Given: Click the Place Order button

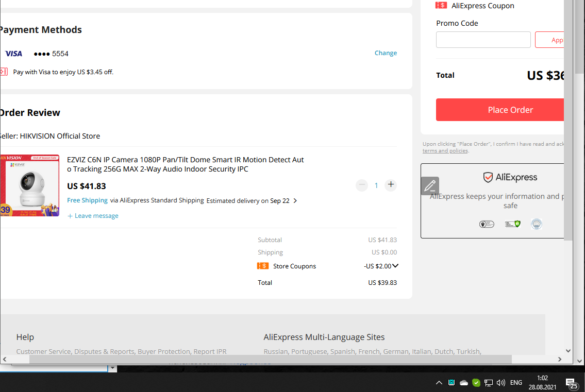Looking at the screenshot, I should pos(500,110).
